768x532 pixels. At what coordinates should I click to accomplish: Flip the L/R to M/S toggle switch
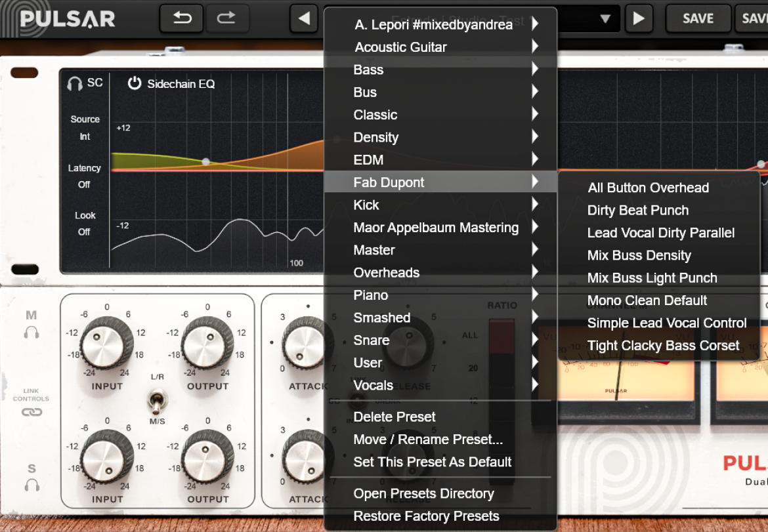click(158, 400)
